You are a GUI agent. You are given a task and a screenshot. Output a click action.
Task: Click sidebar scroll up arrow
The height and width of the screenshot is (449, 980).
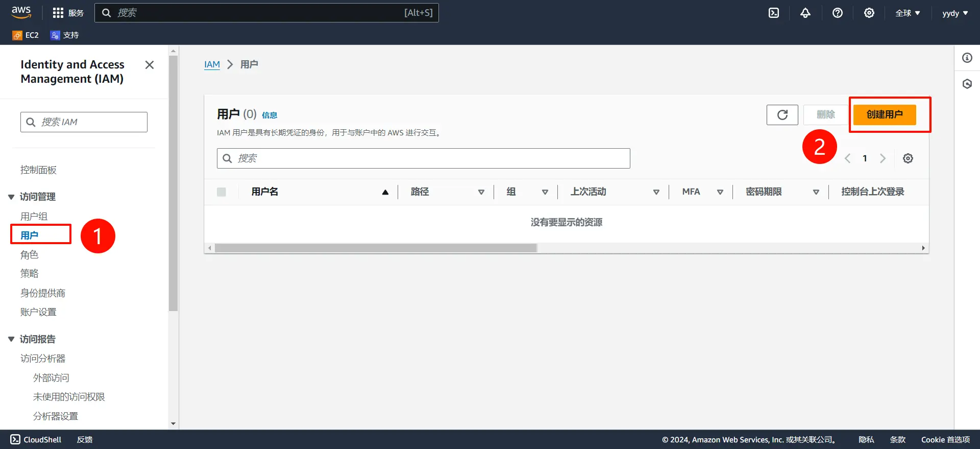[x=174, y=51]
